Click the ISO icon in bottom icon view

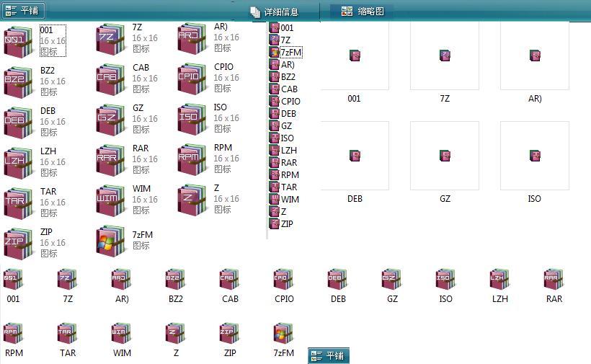pos(445,279)
